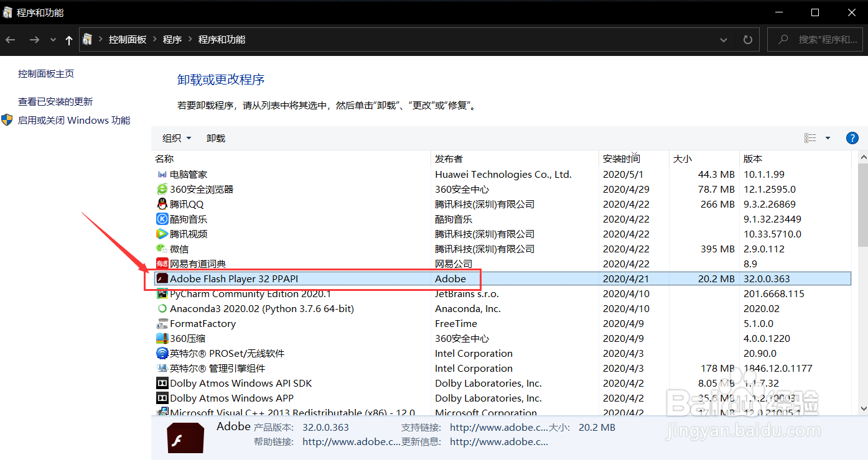Click the large Flash icon in details pane

coord(185,438)
